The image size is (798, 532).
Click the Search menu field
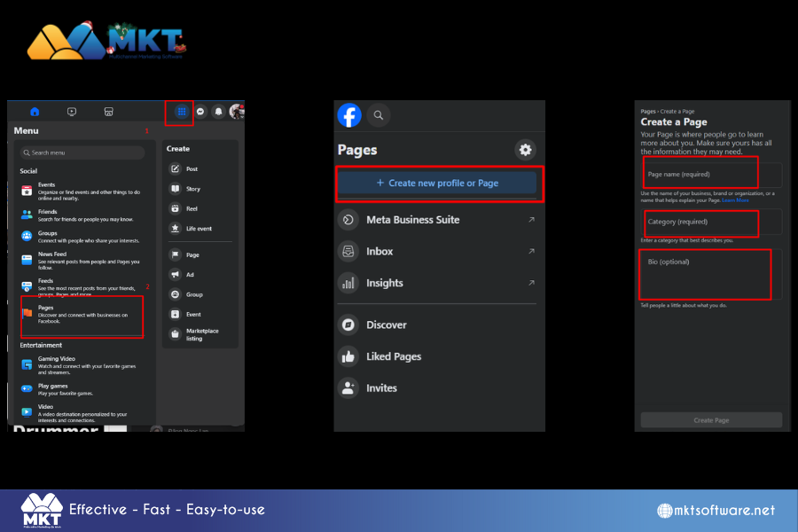82,153
